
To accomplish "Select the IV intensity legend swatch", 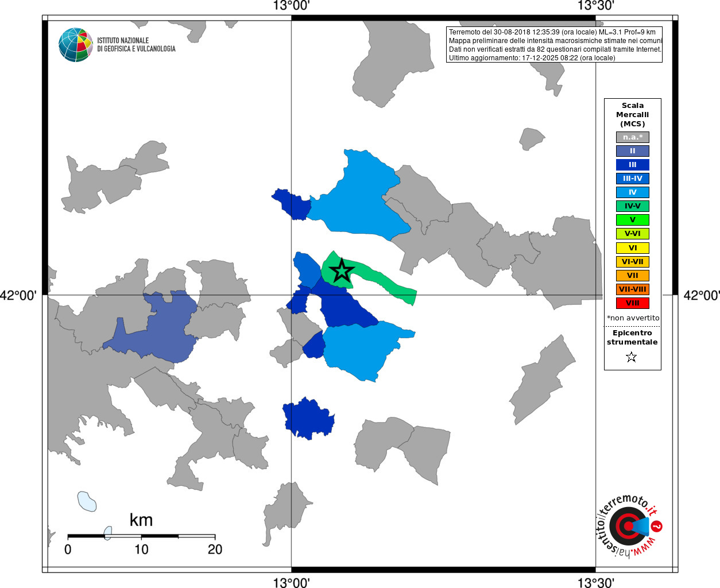I will [x=633, y=192].
